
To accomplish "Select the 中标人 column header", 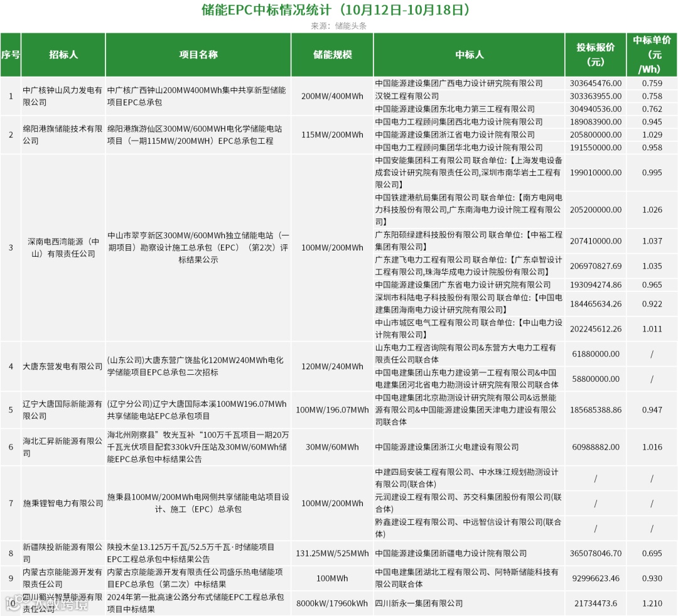I will 469,55.
